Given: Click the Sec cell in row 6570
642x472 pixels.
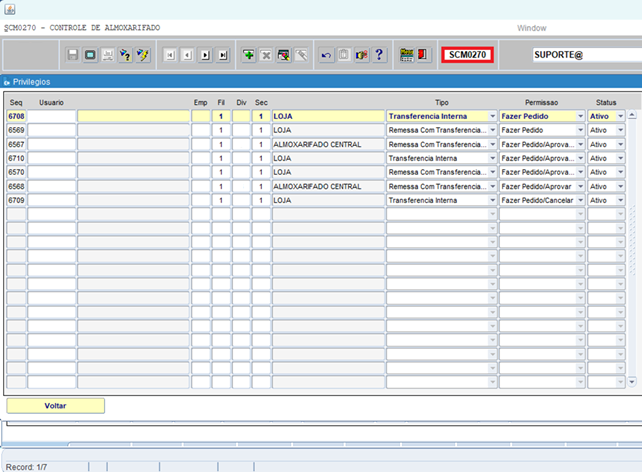Looking at the screenshot, I should click(x=261, y=172).
